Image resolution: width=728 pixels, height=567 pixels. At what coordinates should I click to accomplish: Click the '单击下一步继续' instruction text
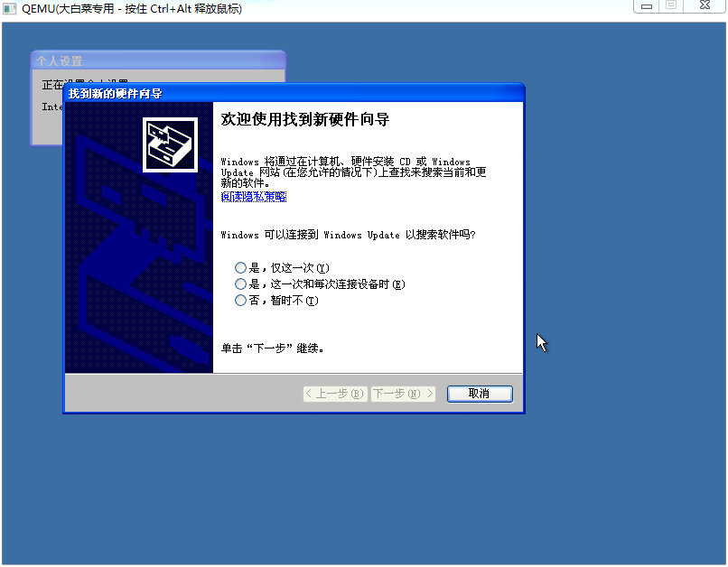(x=272, y=348)
